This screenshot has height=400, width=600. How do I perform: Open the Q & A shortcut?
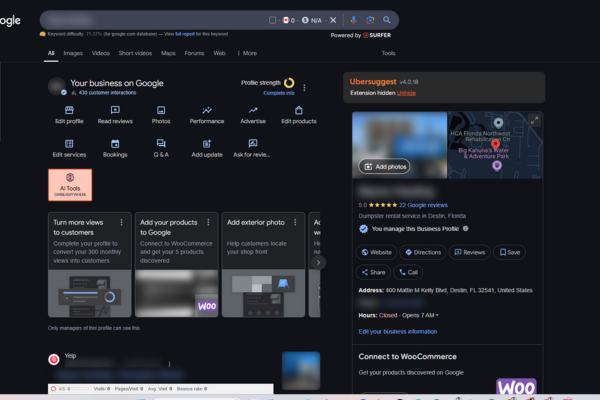[161, 149]
